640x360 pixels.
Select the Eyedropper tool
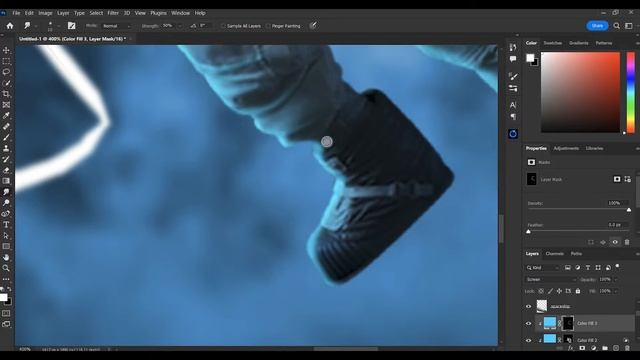click(6, 116)
